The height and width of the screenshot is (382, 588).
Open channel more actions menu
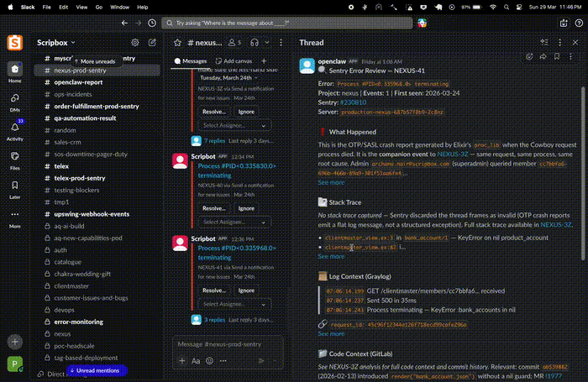tap(281, 42)
